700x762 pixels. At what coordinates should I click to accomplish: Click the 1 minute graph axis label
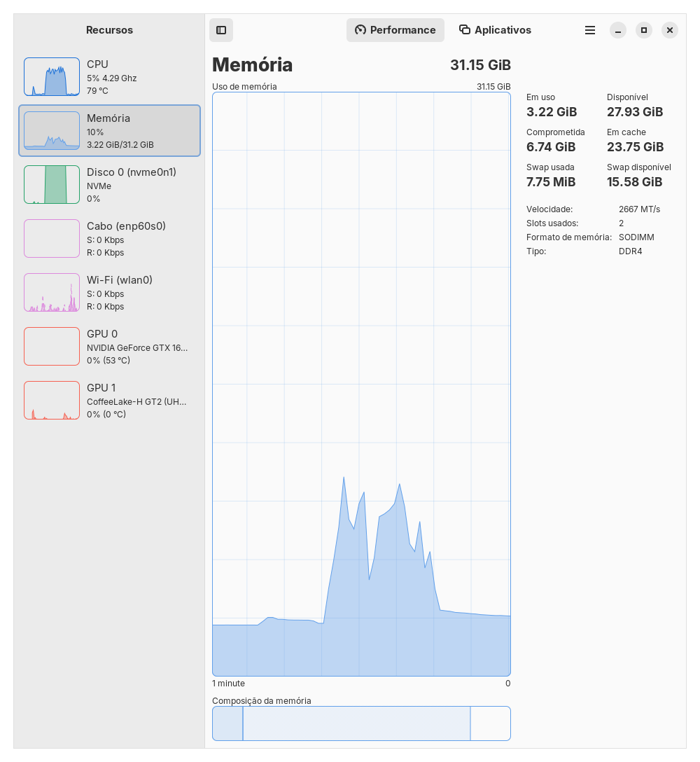(228, 684)
